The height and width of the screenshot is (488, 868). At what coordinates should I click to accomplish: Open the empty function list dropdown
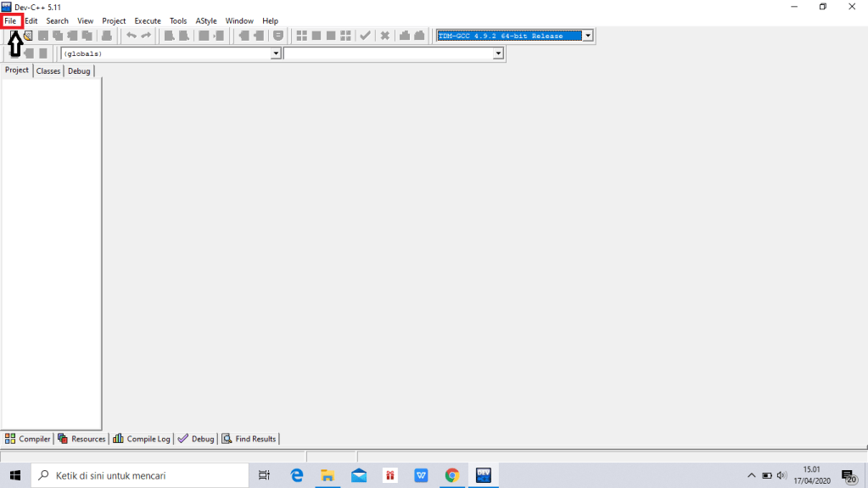click(498, 53)
